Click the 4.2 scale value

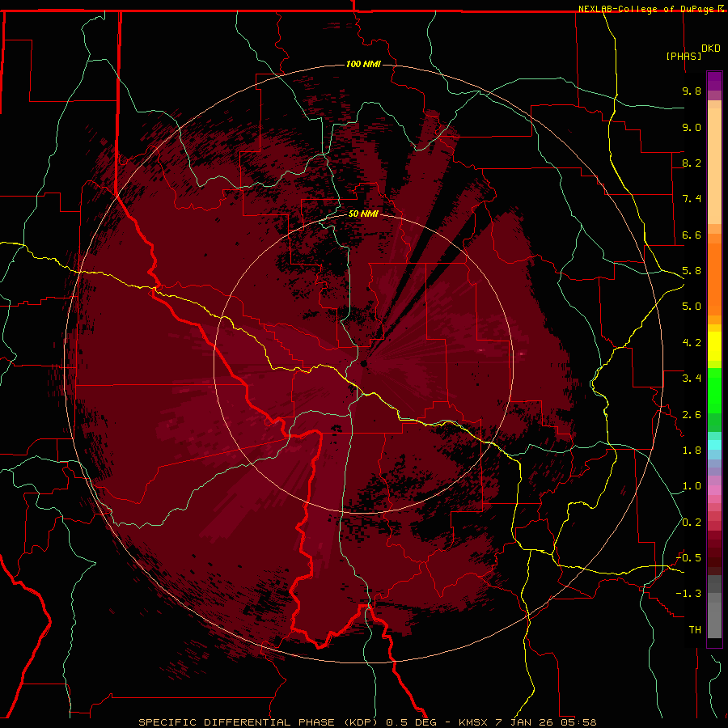point(692,343)
